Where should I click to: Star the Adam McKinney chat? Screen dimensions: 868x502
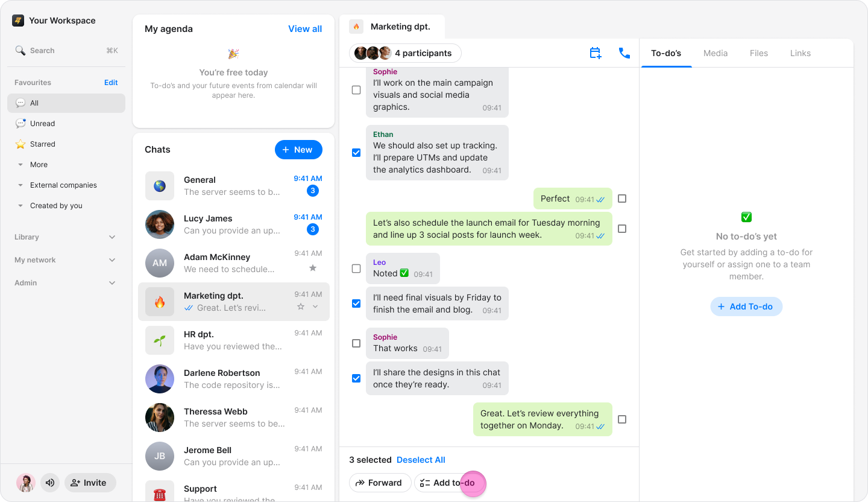(x=313, y=268)
